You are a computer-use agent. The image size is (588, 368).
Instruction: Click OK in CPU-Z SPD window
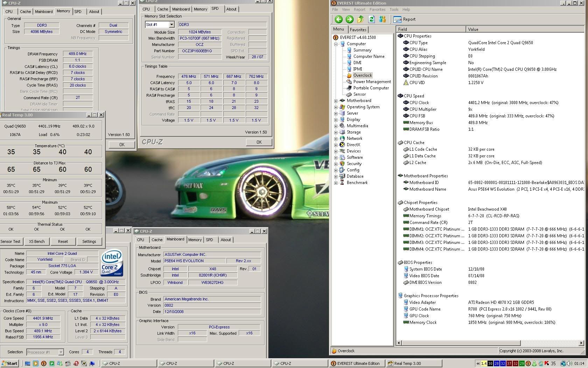[259, 142]
